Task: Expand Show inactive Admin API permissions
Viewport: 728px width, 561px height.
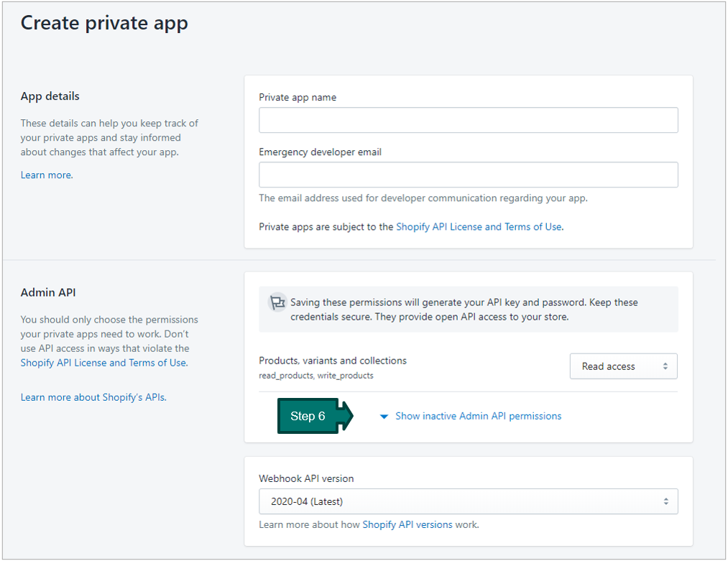Action: tap(478, 416)
